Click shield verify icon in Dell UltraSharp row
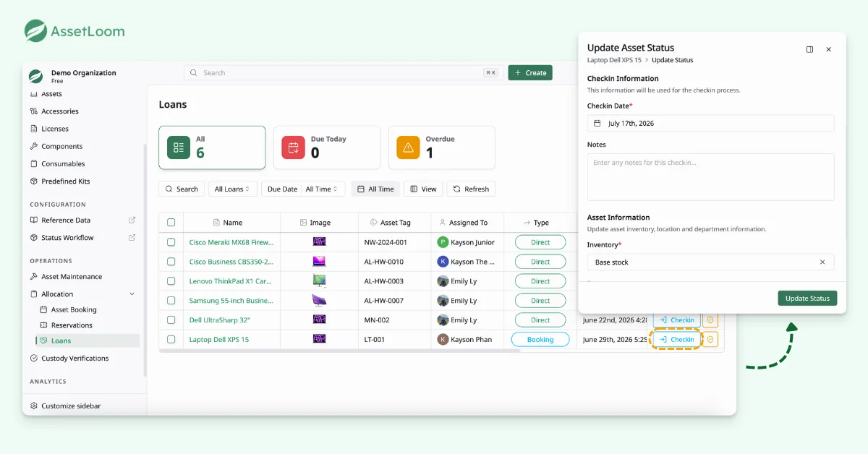The height and width of the screenshot is (454, 868). pos(710,320)
